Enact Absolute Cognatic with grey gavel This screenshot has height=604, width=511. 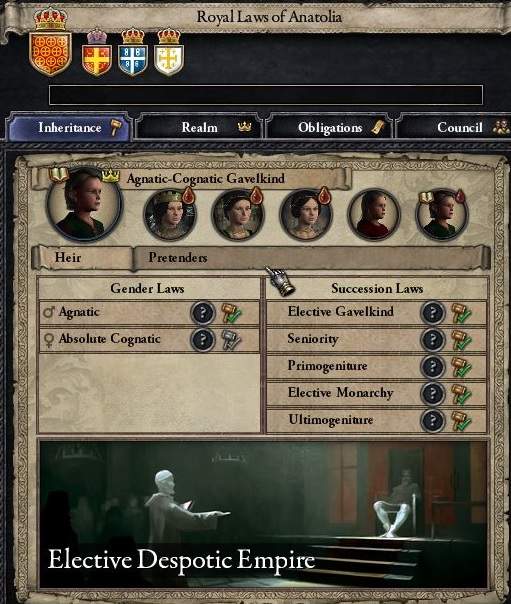231,340
